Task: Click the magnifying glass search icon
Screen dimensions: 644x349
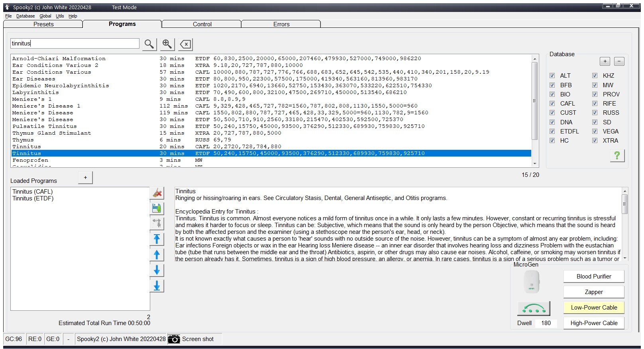Action: (149, 44)
